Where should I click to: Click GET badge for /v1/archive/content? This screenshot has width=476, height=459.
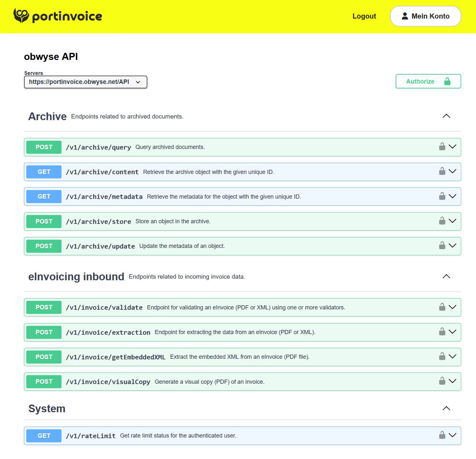point(44,172)
